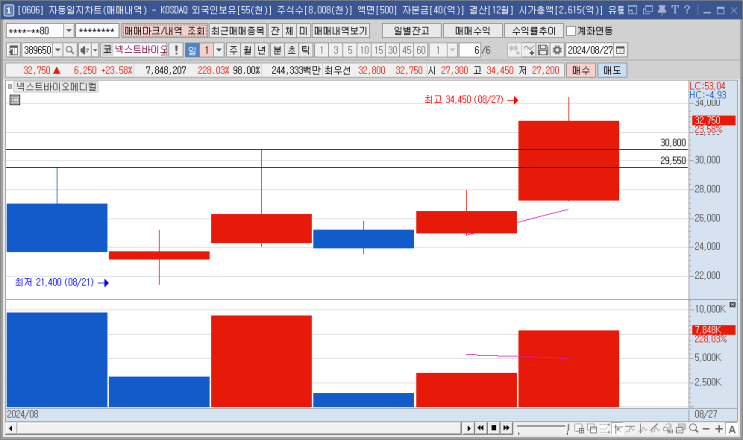Click the 미 tab button
743x440 pixels.
303,31
